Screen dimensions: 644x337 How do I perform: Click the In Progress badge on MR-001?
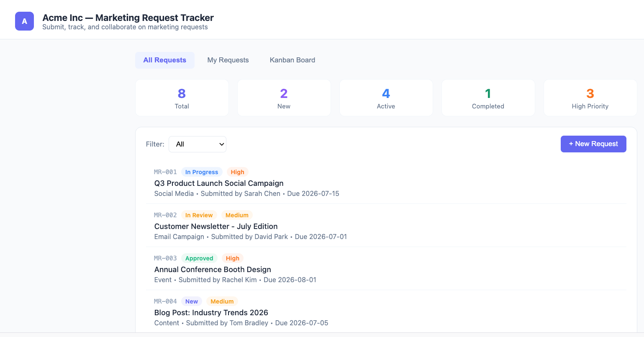202,172
